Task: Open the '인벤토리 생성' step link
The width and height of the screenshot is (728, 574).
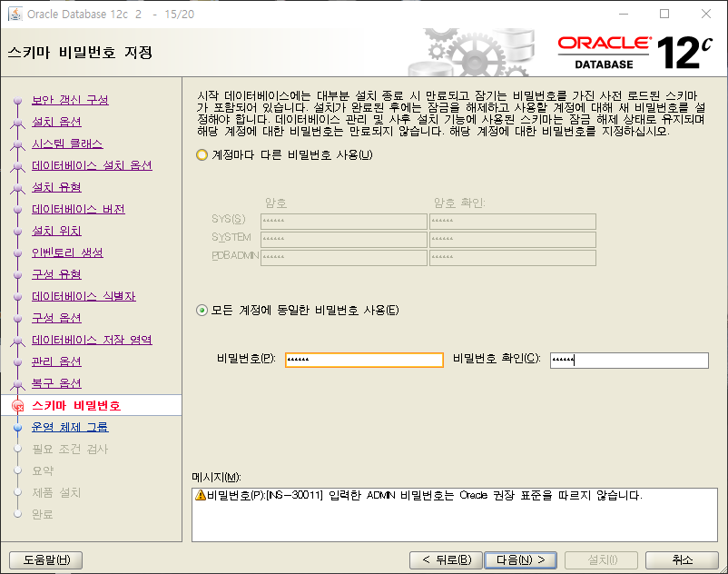Action: [67, 252]
